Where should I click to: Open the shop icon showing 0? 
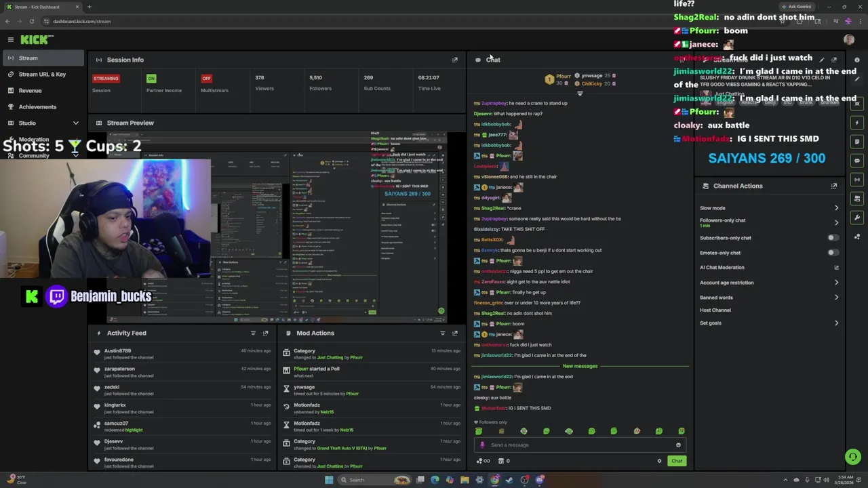pyautogui.click(x=503, y=461)
